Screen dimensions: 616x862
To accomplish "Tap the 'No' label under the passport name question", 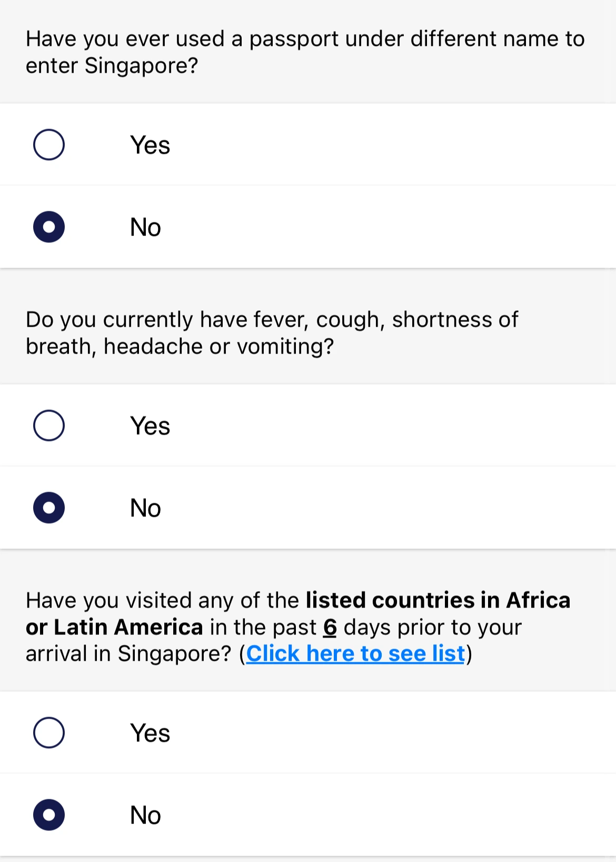I will click(145, 228).
